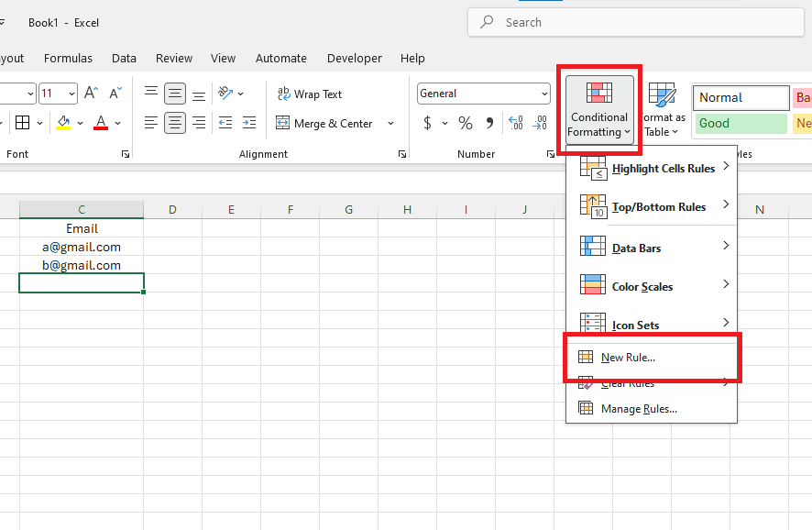Select column N header
812x530 pixels.
[x=760, y=209]
